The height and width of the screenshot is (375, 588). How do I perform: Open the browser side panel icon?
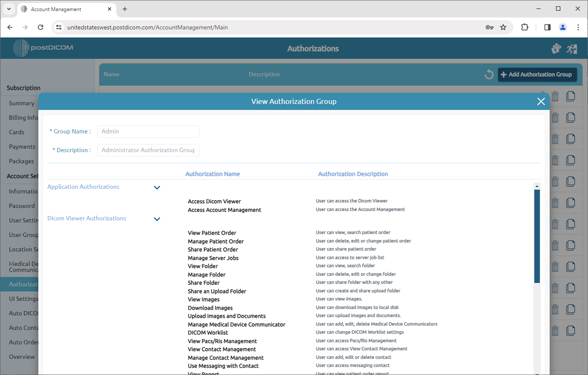pyautogui.click(x=547, y=27)
